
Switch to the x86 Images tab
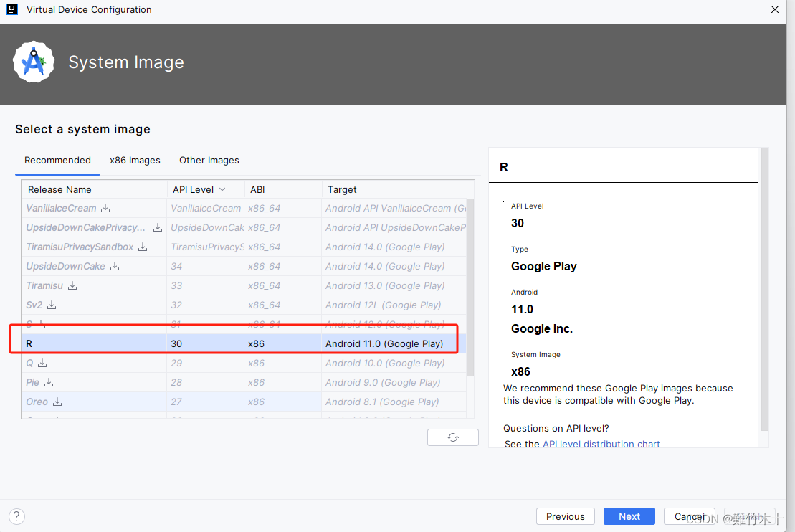[135, 160]
